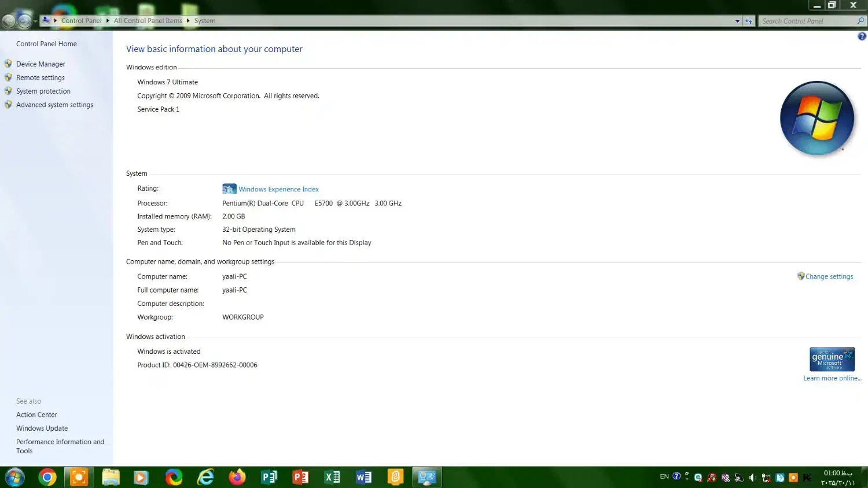Open Microsoft Edge from the taskbar

point(174,477)
